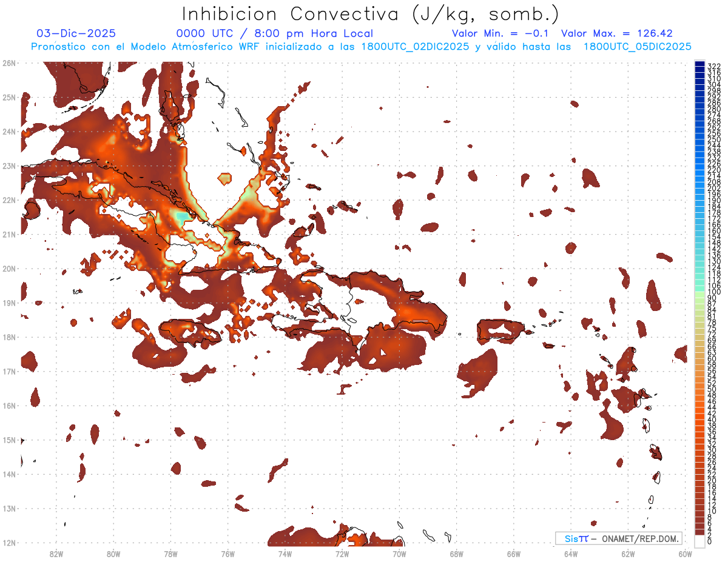Click the 'Valor Min. = -0.1' readout
The height and width of the screenshot is (562, 728).
(x=500, y=33)
